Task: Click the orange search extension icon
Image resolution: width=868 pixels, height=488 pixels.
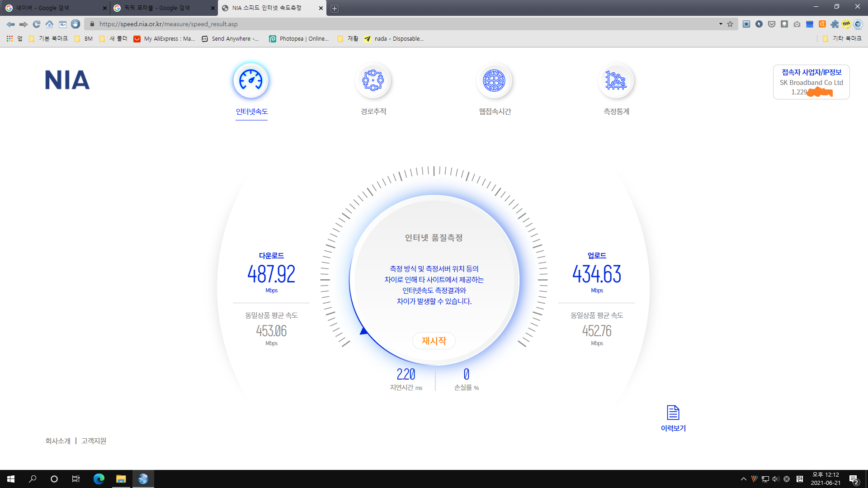Action: pyautogui.click(x=822, y=24)
